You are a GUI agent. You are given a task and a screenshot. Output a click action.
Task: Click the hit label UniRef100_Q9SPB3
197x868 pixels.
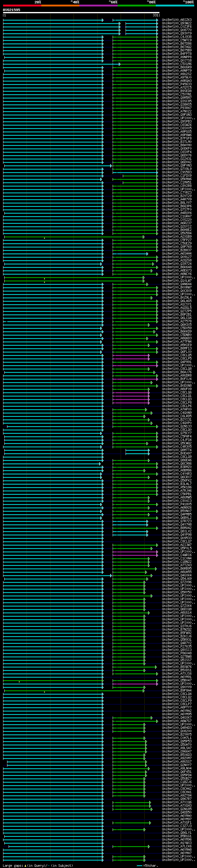point(177,121)
